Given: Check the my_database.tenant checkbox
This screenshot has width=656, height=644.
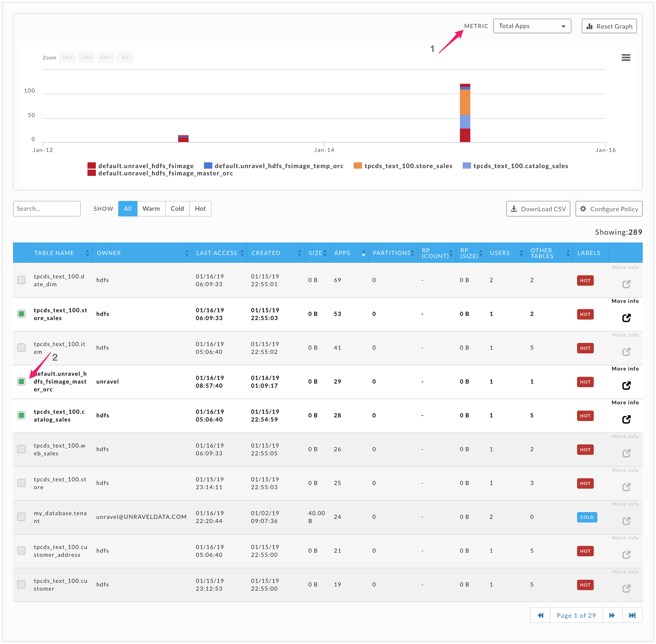Looking at the screenshot, I should point(21,517).
